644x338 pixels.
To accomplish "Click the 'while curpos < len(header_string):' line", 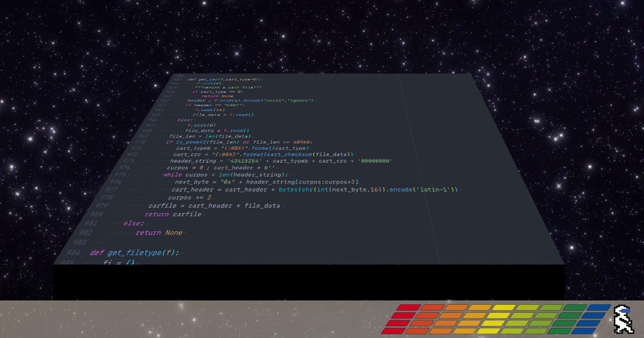I will point(225,174).
